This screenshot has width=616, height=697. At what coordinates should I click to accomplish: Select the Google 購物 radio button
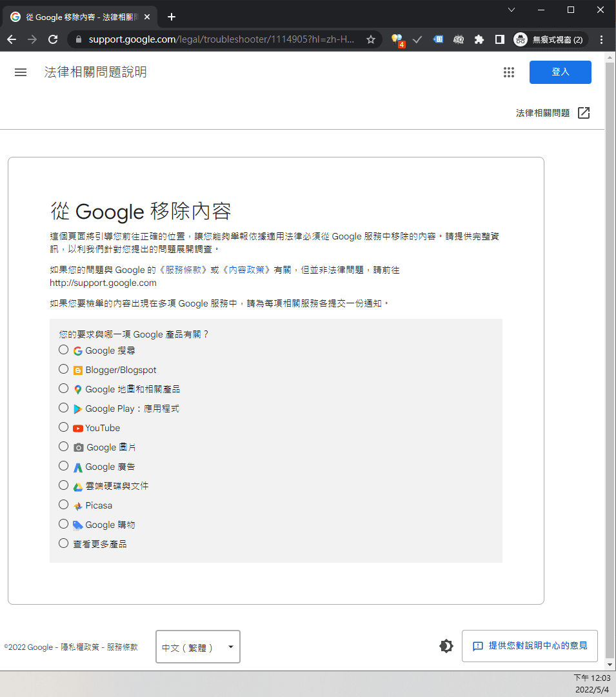click(x=63, y=524)
